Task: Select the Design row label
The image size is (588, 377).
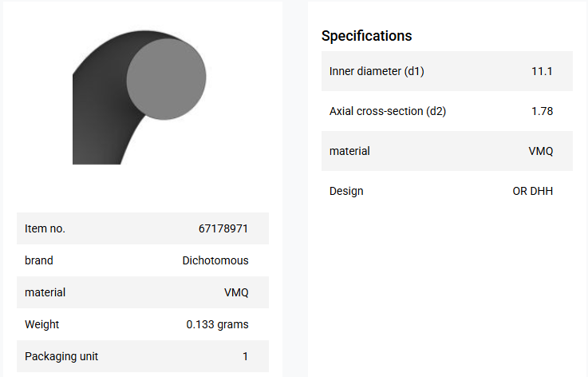Action: click(346, 191)
